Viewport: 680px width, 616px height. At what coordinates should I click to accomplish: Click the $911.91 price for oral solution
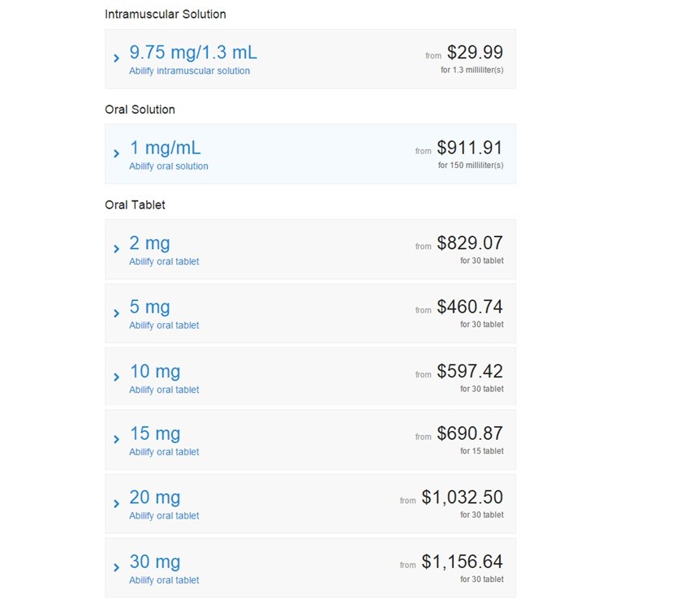click(470, 148)
